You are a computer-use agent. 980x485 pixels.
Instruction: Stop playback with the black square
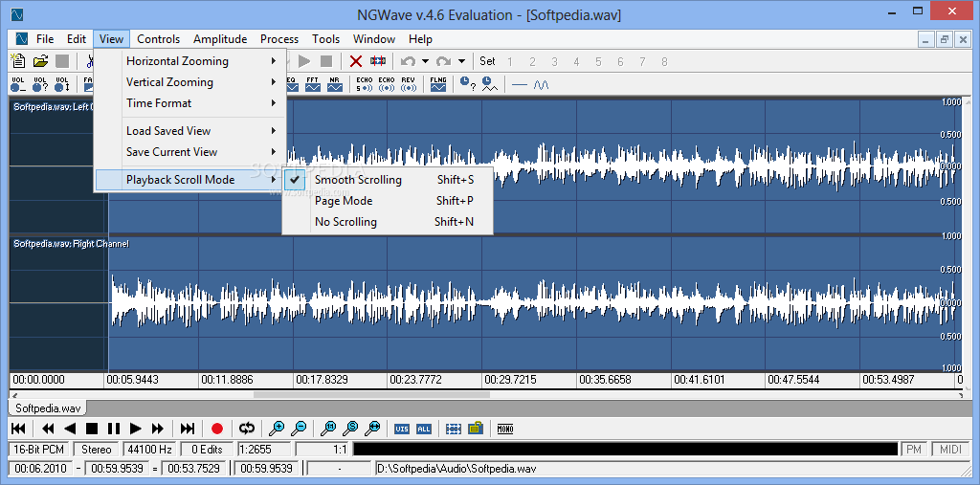click(92, 429)
